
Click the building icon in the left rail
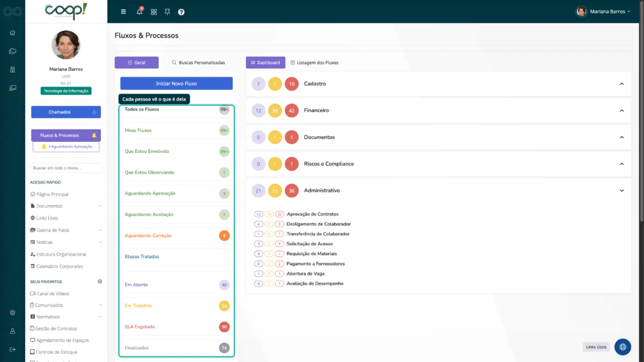12,69
